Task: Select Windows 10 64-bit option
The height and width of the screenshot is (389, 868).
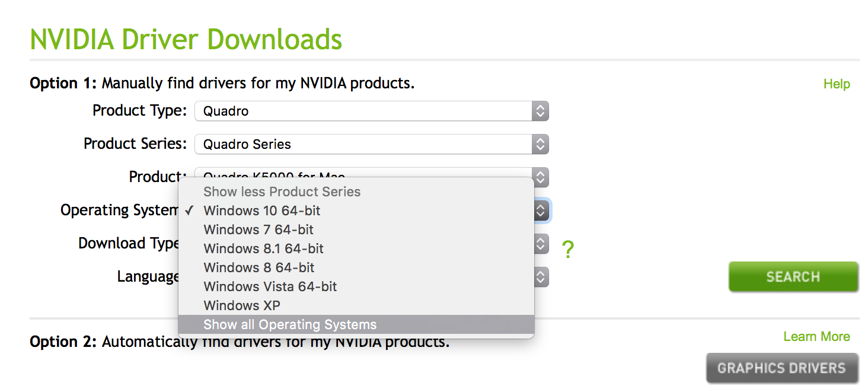Action: tap(261, 211)
